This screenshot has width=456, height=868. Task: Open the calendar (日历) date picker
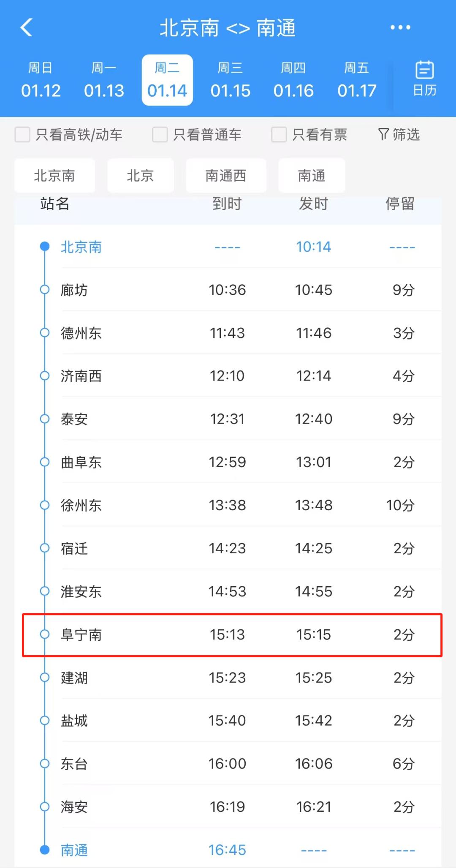coord(424,79)
